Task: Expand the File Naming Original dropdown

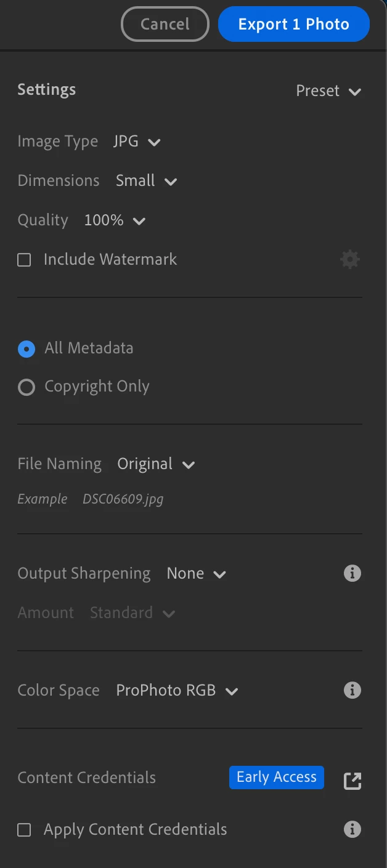Action: (156, 464)
